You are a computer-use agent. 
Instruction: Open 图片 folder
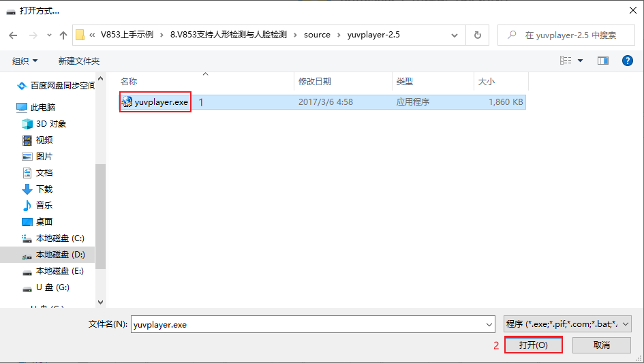(x=44, y=157)
